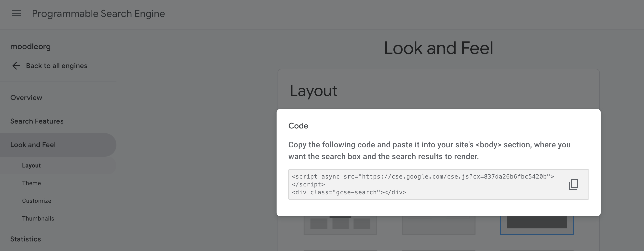The image size is (644, 251).
Task: Click the Programmable Search Engine title
Action: [x=98, y=14]
